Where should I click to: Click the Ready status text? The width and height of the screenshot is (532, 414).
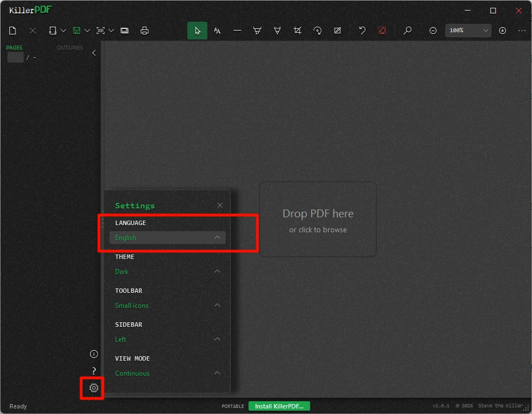click(18, 406)
